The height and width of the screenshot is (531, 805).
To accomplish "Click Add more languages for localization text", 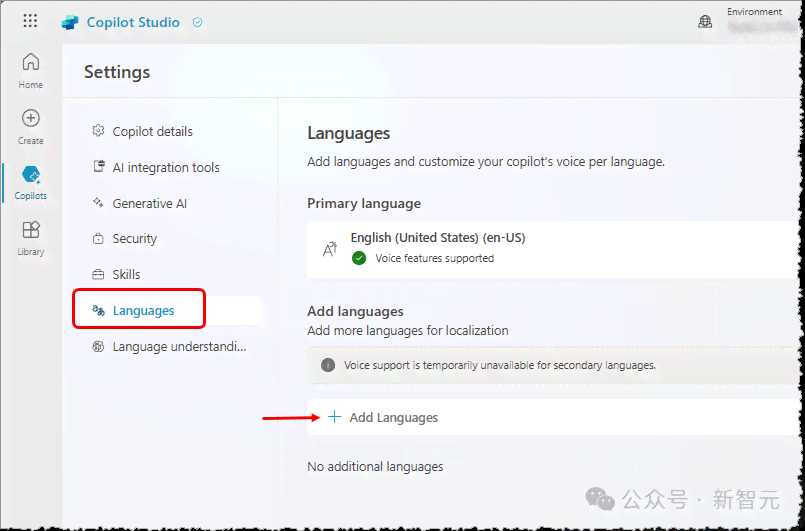I will (x=408, y=330).
